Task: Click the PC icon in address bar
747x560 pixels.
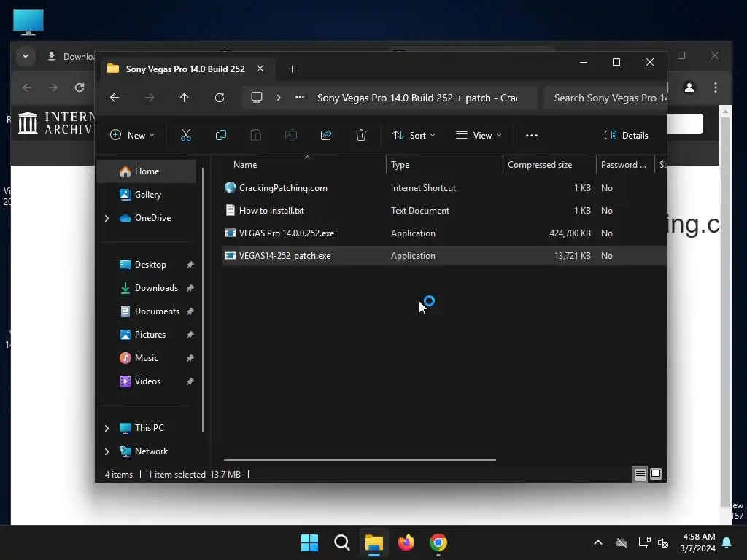Action: point(257,98)
